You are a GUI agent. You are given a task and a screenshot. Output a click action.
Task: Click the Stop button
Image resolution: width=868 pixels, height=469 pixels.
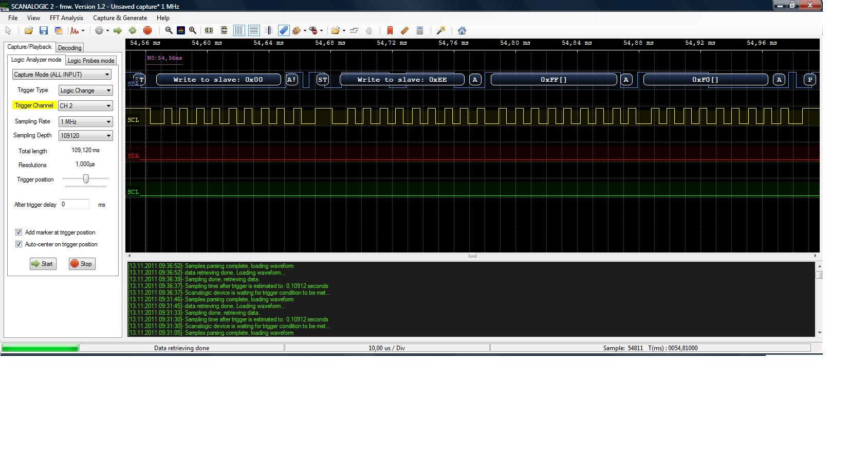[81, 264]
